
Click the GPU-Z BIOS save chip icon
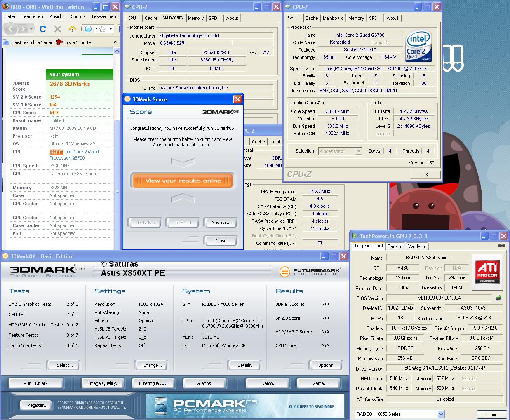click(498, 298)
